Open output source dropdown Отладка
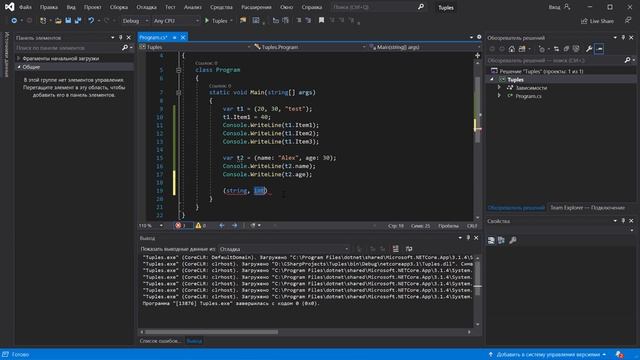The height and width of the screenshot is (360, 640). (x=284, y=249)
